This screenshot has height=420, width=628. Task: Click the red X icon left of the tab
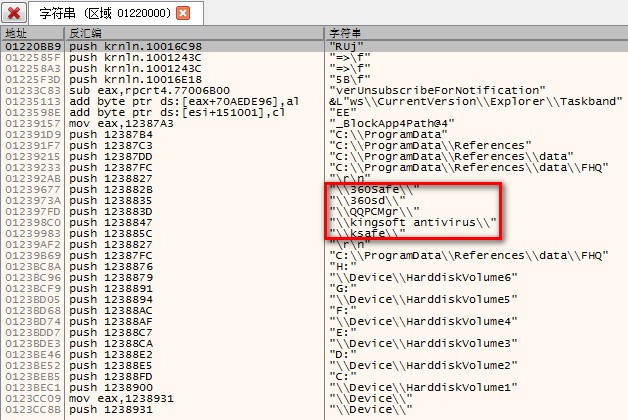coord(14,13)
